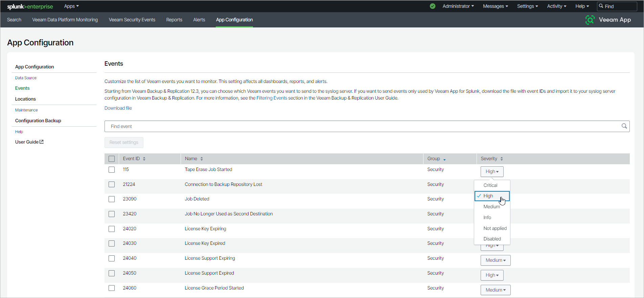The width and height of the screenshot is (644, 298).
Task: Click the Find event input field
Action: tap(362, 126)
